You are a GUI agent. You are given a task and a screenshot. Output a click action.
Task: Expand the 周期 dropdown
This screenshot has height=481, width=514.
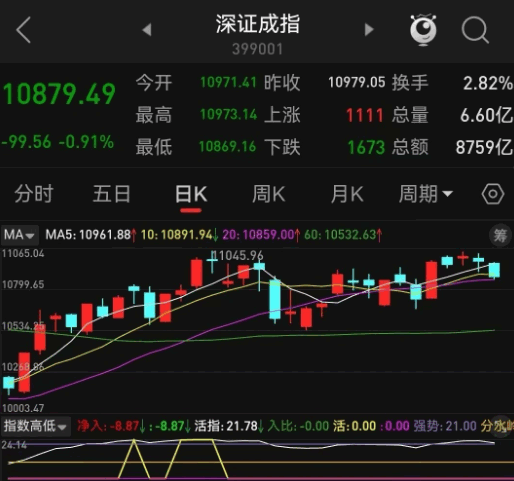426,194
